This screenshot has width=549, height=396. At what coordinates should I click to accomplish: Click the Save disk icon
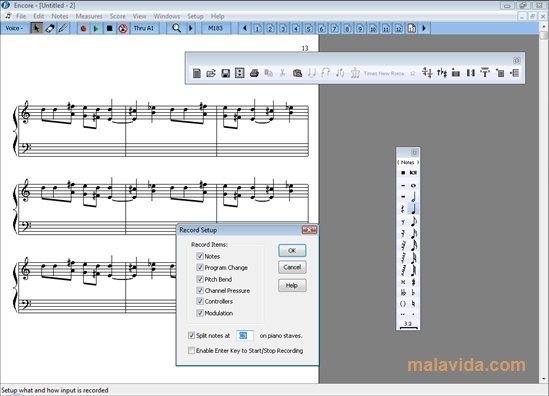click(x=225, y=73)
